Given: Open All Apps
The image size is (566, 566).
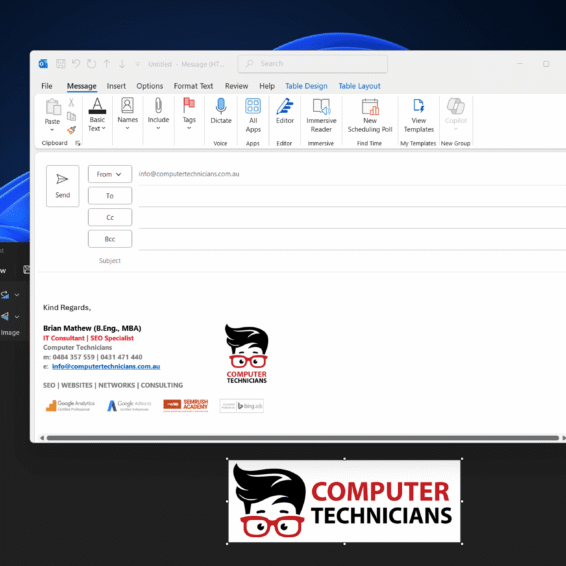Looking at the screenshot, I should tap(253, 116).
